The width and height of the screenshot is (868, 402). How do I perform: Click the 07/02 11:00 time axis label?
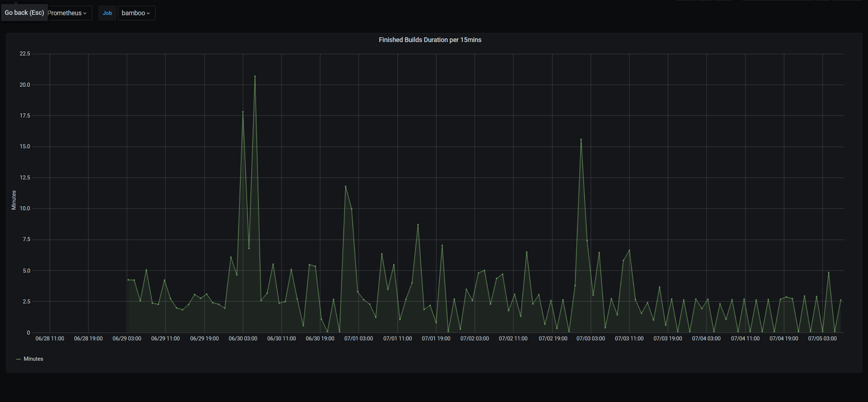pos(513,339)
